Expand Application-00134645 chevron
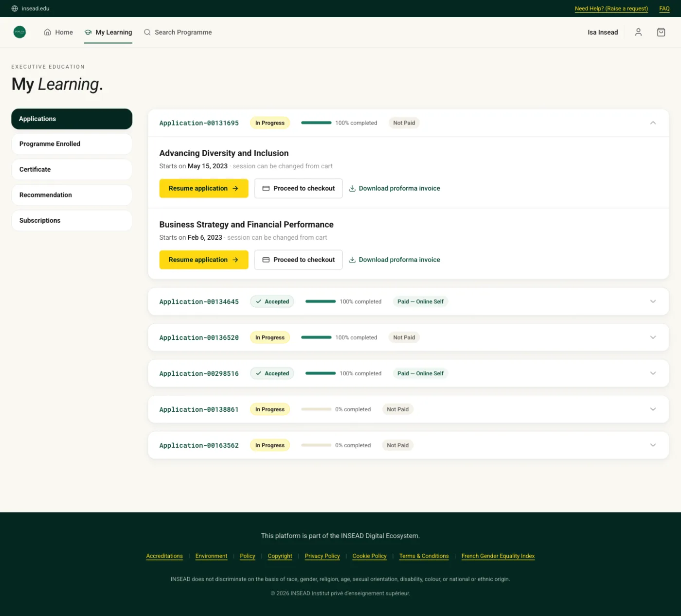Image resolution: width=681 pixels, height=616 pixels. click(x=653, y=301)
